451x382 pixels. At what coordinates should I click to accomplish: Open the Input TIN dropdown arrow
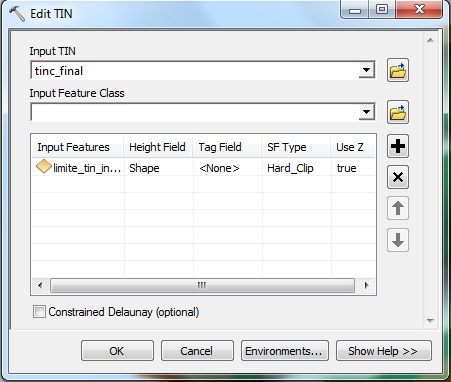tap(366, 70)
